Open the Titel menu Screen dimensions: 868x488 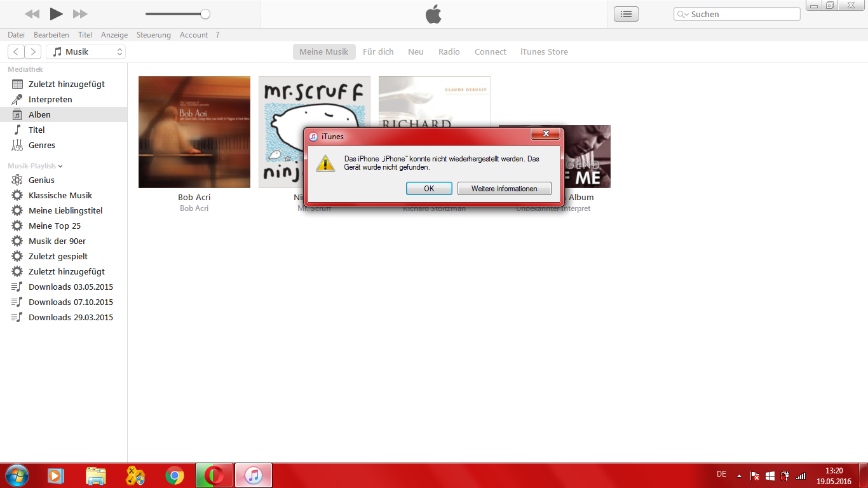click(x=85, y=35)
